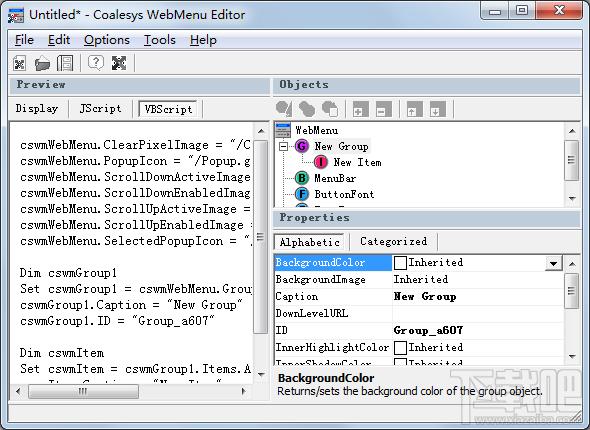Click the right arrow of code horizontal scrollbar
Screen dimensions: 590x430
tap(243, 392)
